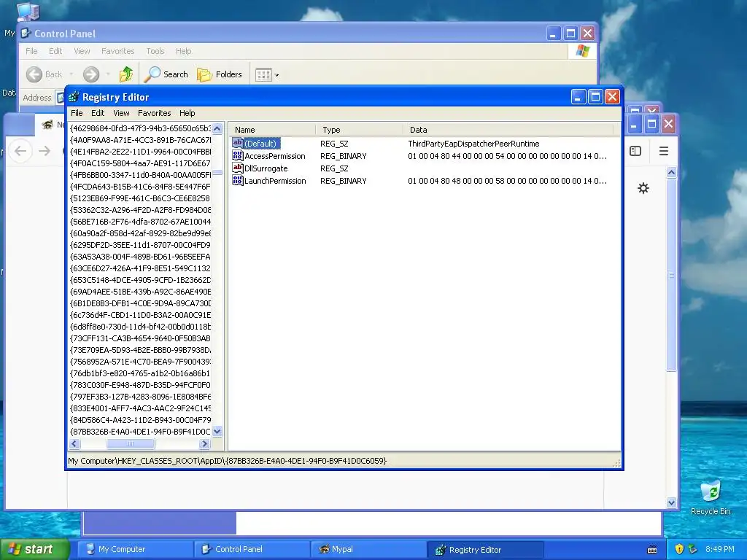747x560 pixels.
Task: Click Search in Control Panel toolbar
Action: (166, 74)
